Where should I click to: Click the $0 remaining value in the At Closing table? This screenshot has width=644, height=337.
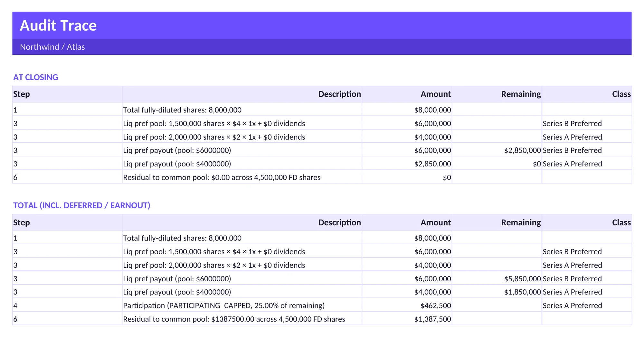537,164
